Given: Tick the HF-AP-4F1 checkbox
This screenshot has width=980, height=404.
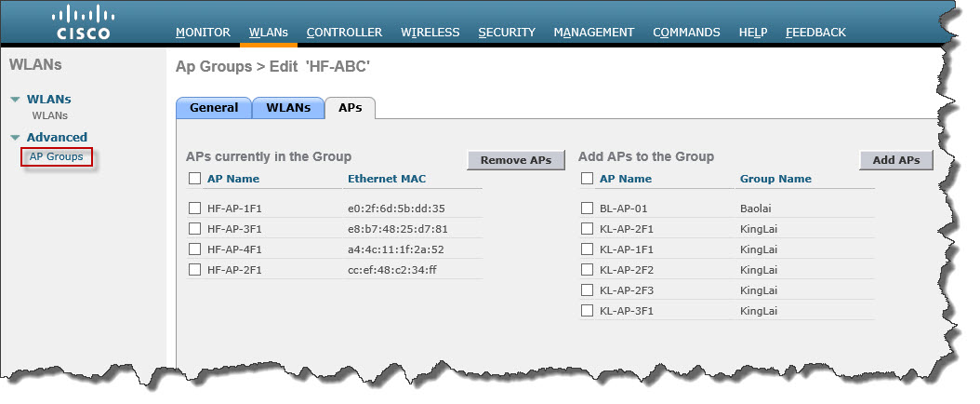Looking at the screenshot, I should click(195, 249).
